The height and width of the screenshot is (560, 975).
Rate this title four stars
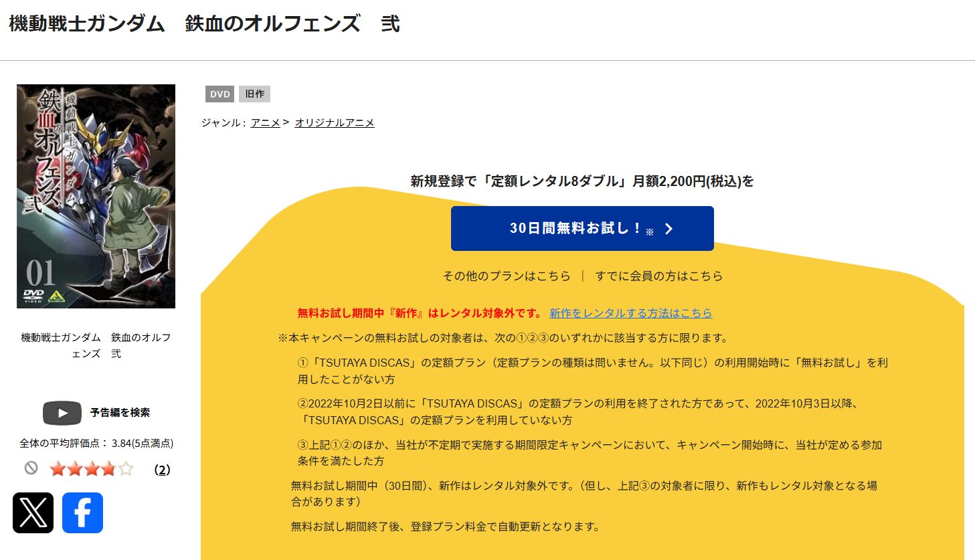pos(108,469)
